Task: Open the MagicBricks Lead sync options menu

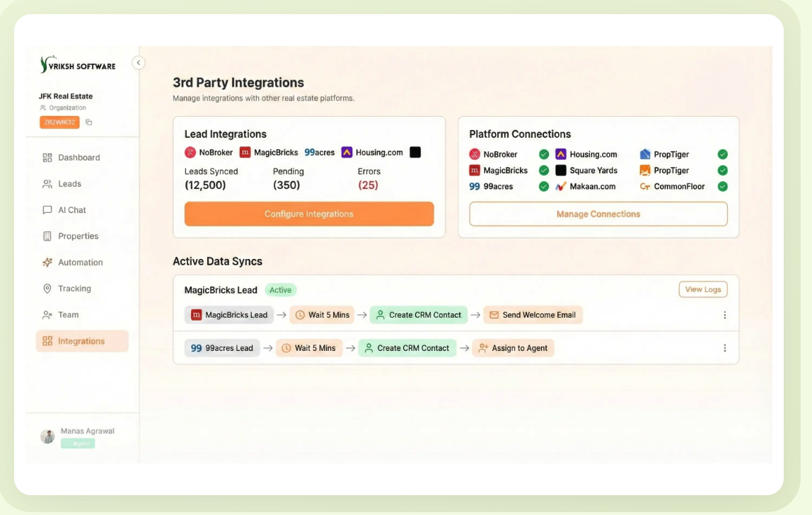Action: pyautogui.click(x=724, y=315)
